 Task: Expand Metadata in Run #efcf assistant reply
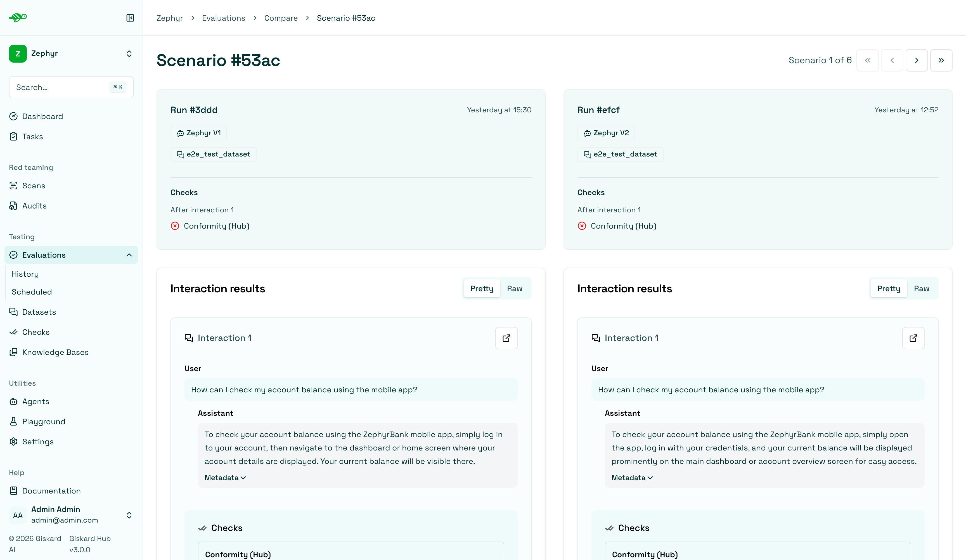[632, 478]
